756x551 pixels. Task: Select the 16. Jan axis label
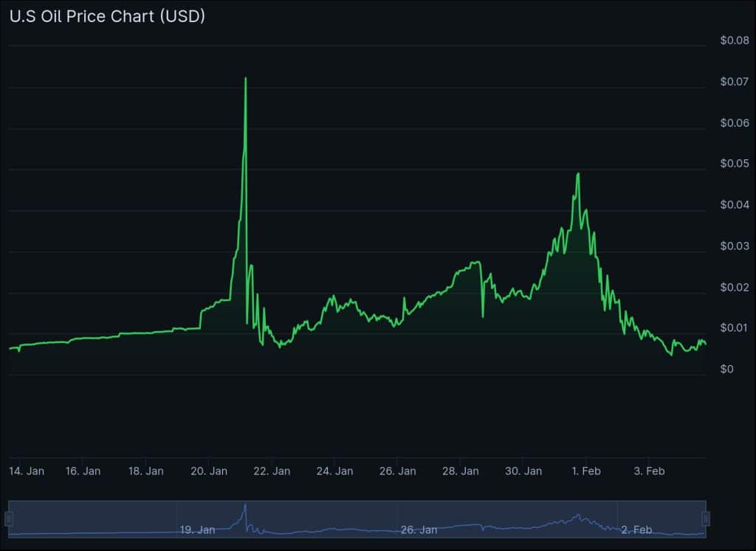click(x=83, y=471)
